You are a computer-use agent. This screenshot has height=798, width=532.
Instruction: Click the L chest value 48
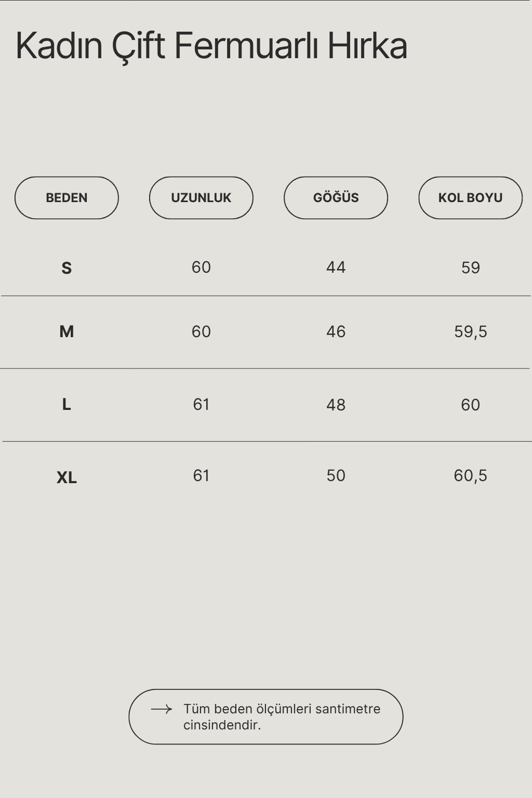336,405
